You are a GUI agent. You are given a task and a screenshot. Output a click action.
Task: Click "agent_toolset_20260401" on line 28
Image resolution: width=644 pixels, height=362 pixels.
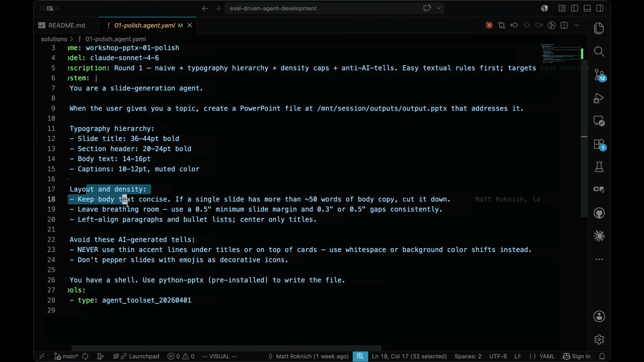(x=147, y=300)
